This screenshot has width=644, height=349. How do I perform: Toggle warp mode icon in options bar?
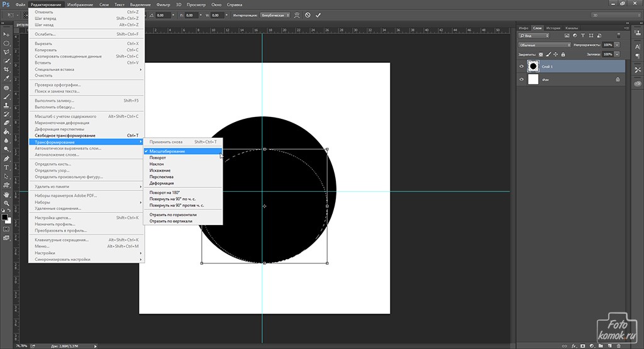click(297, 15)
